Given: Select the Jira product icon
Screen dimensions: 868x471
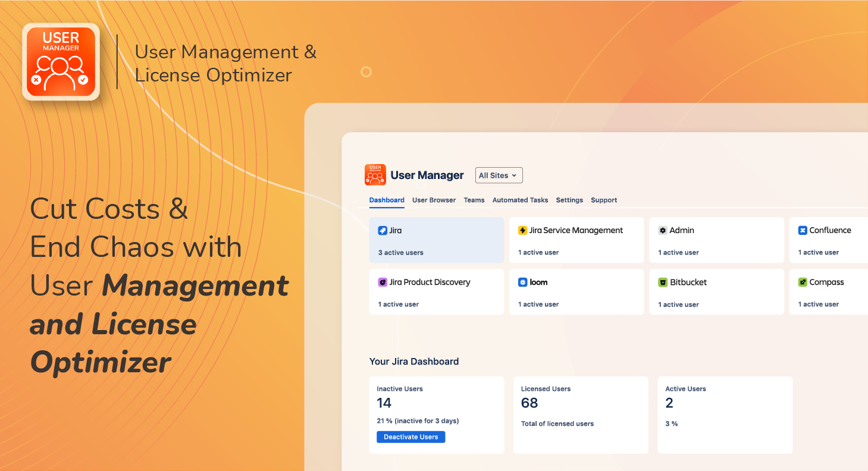Looking at the screenshot, I should (383, 230).
